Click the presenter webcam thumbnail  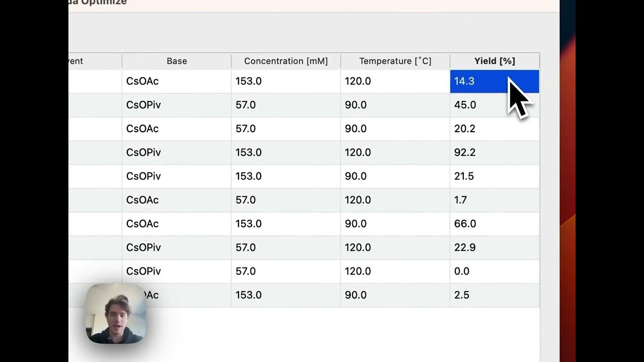(x=115, y=313)
